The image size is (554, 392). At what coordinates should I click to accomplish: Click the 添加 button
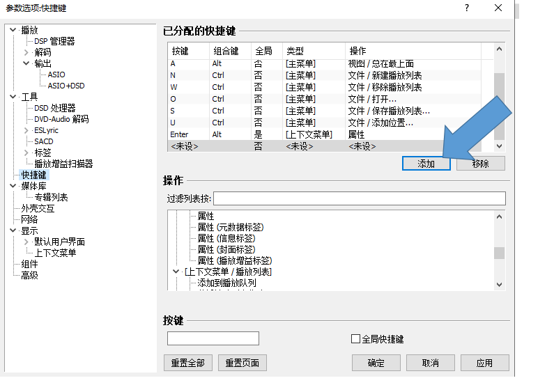[x=426, y=164]
